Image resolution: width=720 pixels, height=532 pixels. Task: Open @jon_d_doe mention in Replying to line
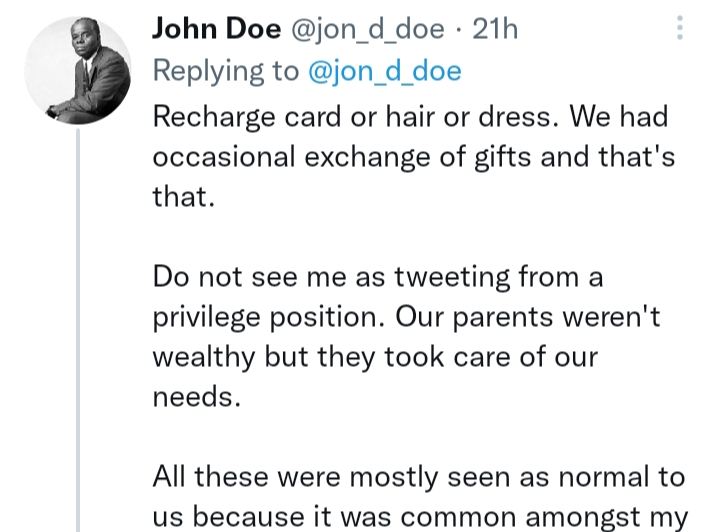point(384,71)
